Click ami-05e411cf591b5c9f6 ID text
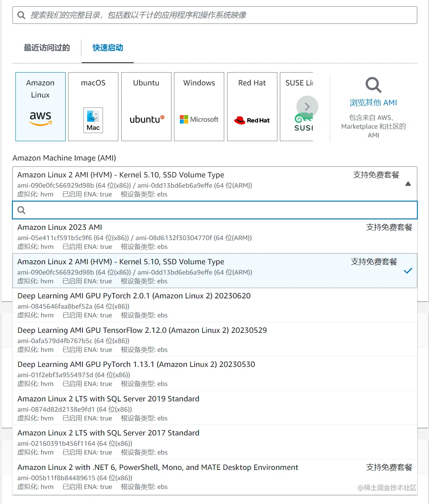 tap(55, 238)
